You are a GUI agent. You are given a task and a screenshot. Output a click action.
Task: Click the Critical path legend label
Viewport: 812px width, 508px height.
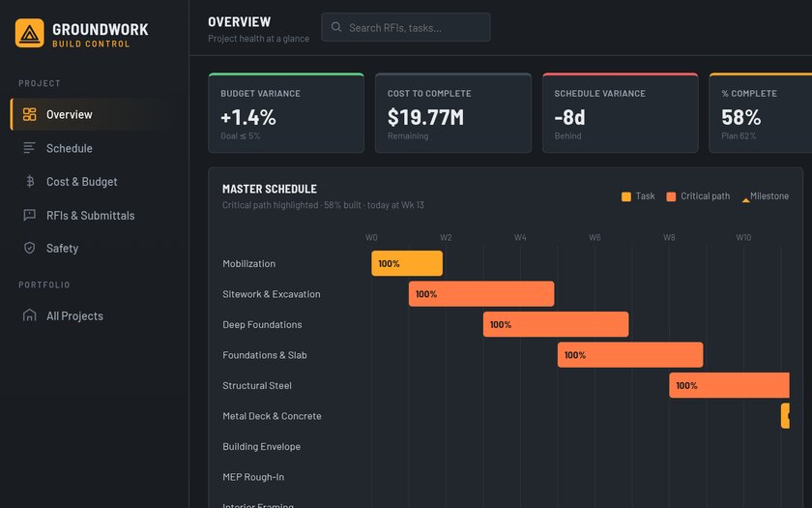[705, 196]
